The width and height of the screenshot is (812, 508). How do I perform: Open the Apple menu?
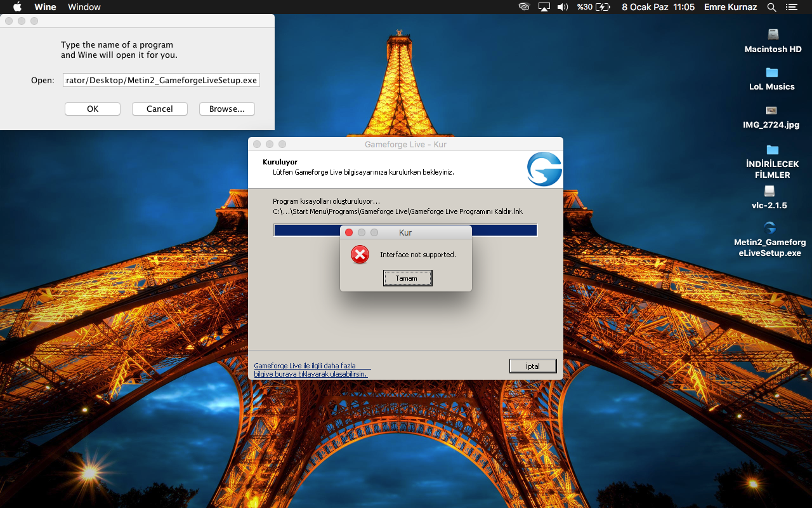click(x=17, y=7)
